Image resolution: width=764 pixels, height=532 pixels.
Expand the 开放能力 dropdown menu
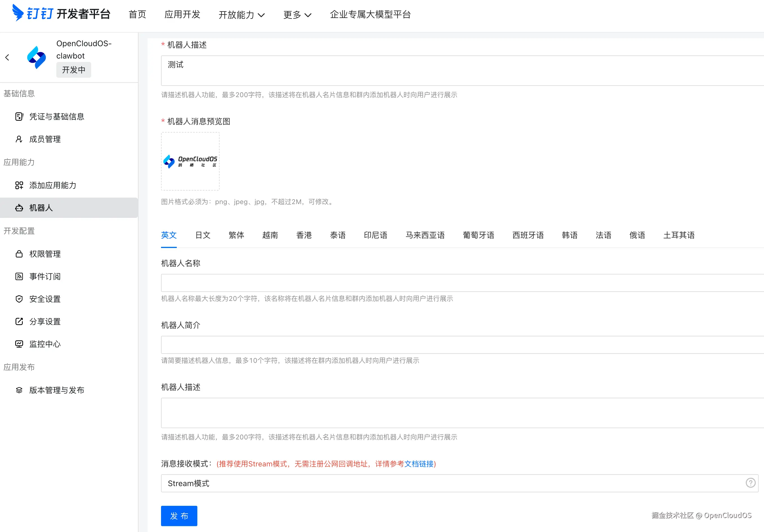point(242,15)
